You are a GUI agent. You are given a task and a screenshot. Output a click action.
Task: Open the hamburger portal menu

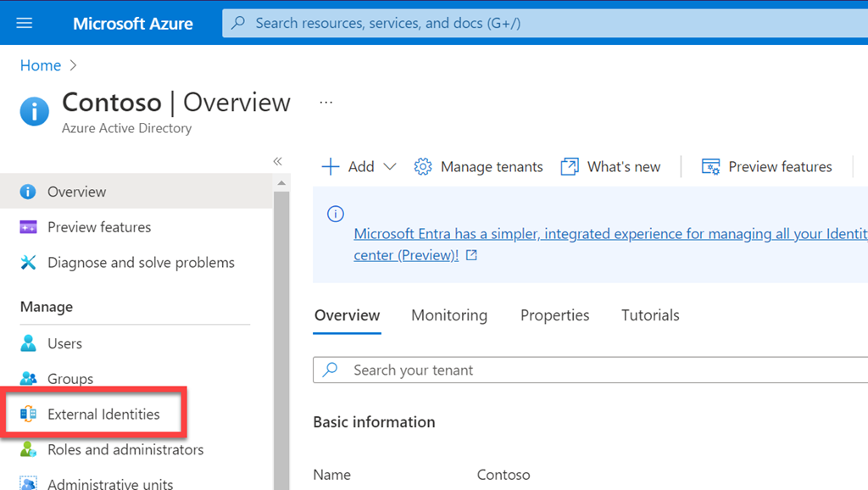coord(25,23)
